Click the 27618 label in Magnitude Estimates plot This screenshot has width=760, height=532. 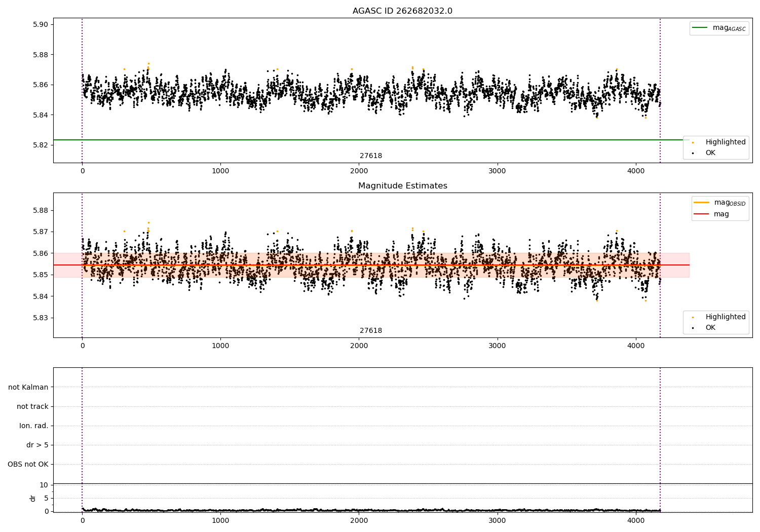[371, 331]
